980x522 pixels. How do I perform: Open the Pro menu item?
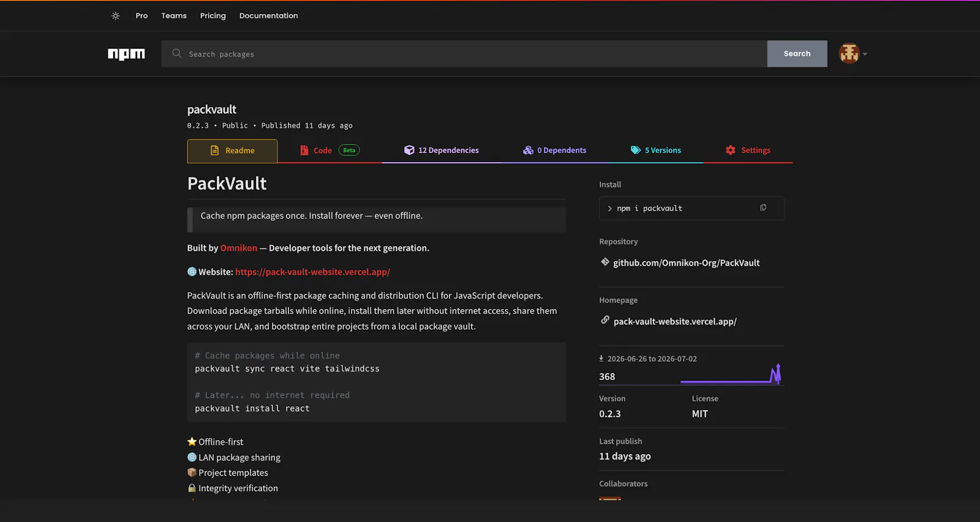141,16
